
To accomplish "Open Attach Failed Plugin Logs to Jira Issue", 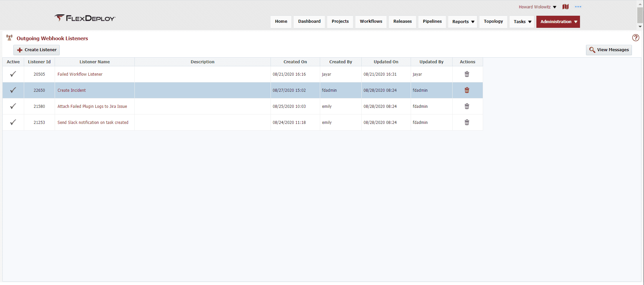I will 92,106.
